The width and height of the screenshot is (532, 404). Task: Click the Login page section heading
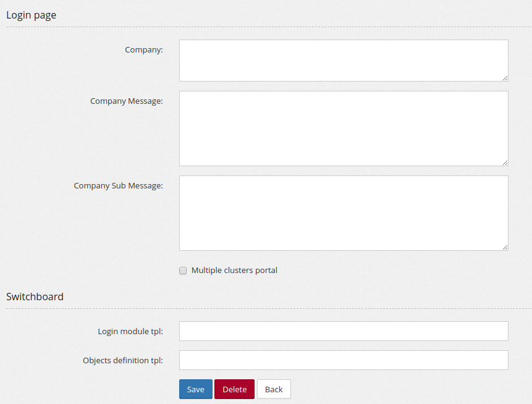(x=32, y=15)
